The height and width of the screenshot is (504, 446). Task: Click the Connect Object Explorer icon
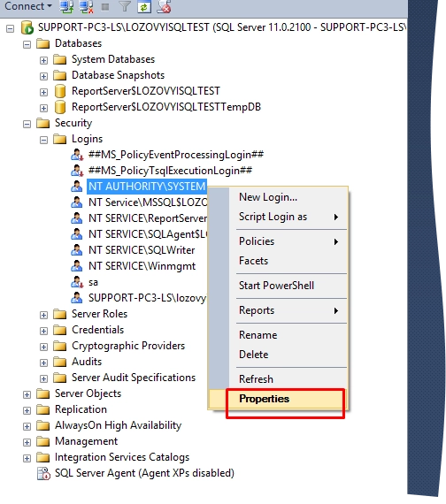pyautogui.click(x=66, y=6)
